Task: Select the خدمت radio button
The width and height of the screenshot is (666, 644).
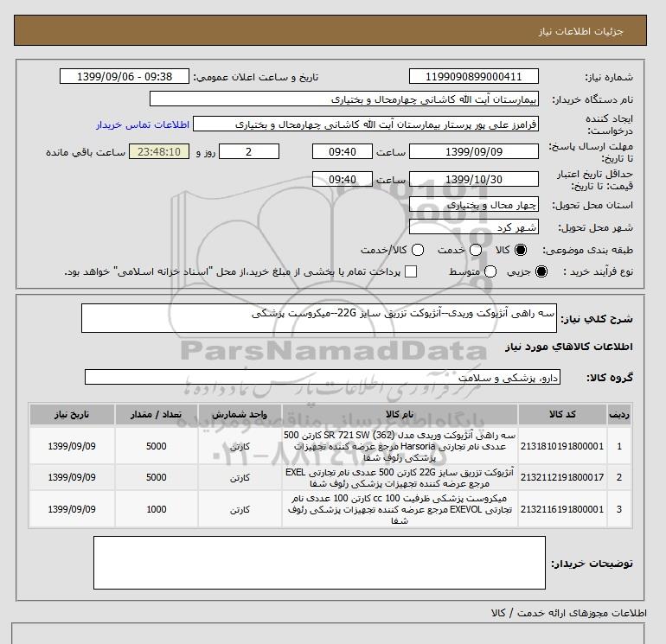Action: tap(476, 250)
